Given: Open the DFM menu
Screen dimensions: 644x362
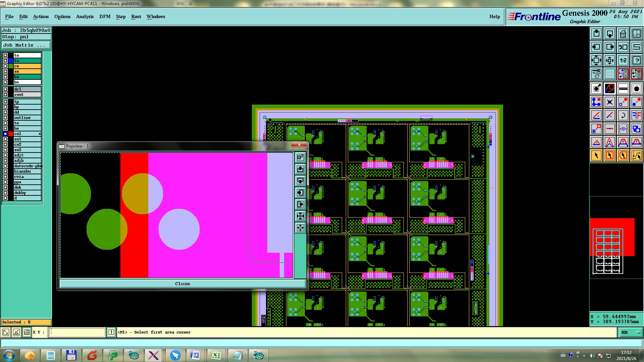Looking at the screenshot, I should click(105, 16).
